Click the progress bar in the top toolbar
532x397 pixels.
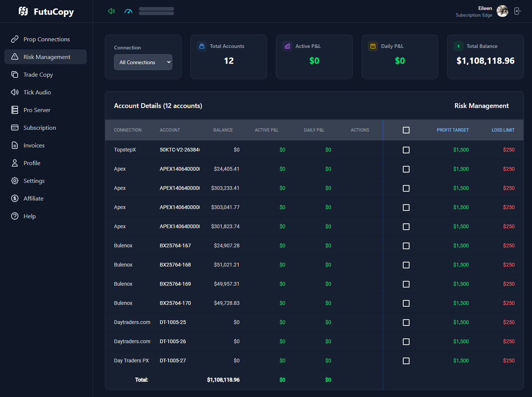(x=156, y=11)
